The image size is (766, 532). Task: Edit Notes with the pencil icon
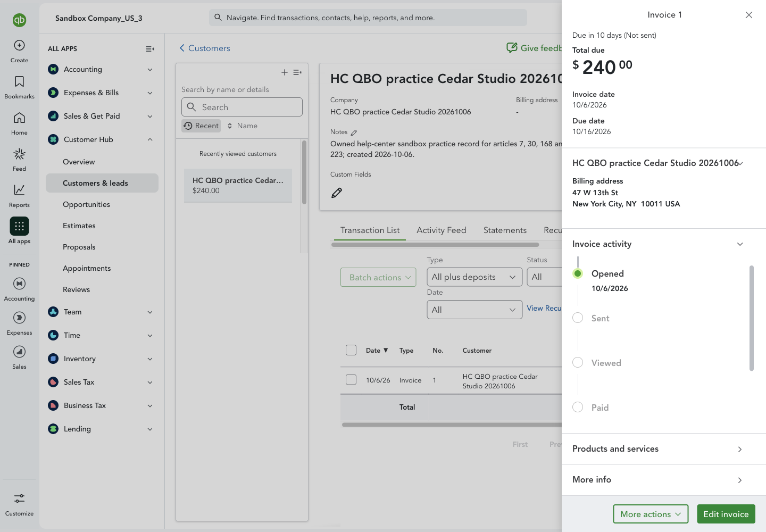[354, 132]
